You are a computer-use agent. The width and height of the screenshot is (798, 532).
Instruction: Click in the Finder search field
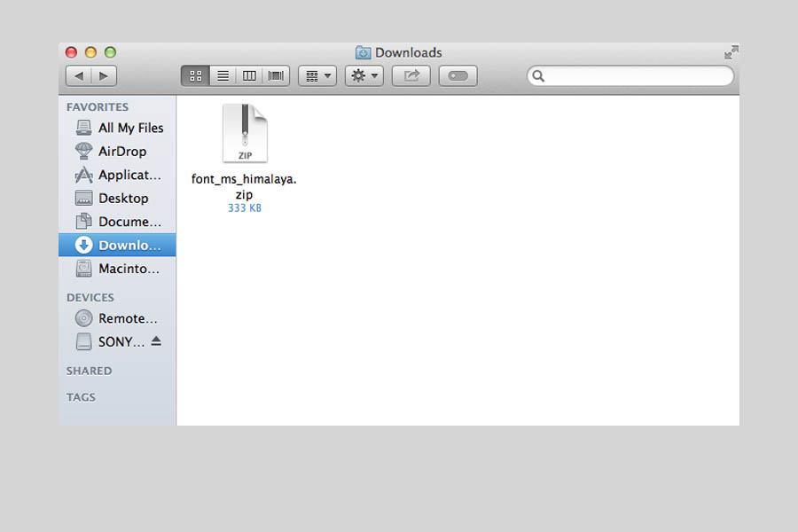630,76
